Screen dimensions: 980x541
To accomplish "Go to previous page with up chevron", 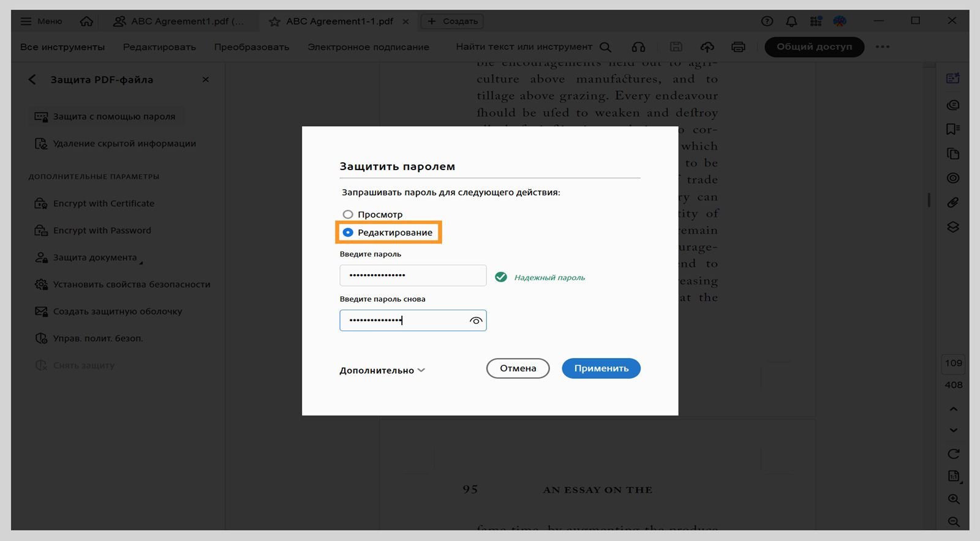I will click(954, 409).
